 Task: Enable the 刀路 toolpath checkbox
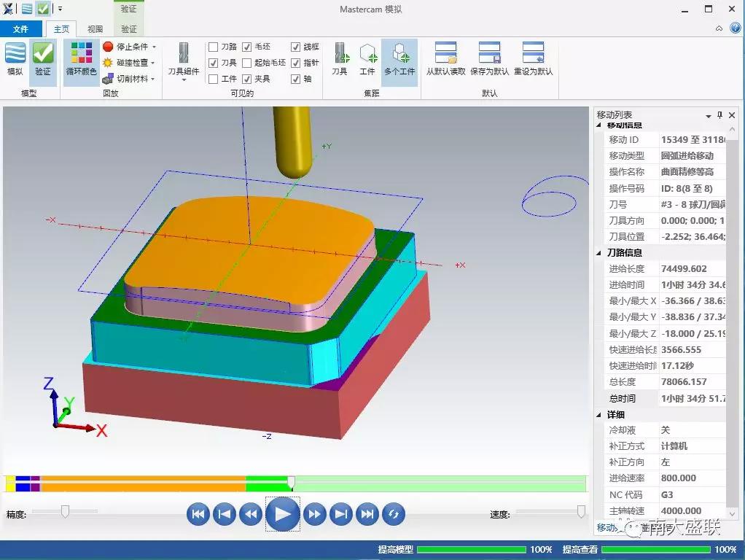pos(214,47)
